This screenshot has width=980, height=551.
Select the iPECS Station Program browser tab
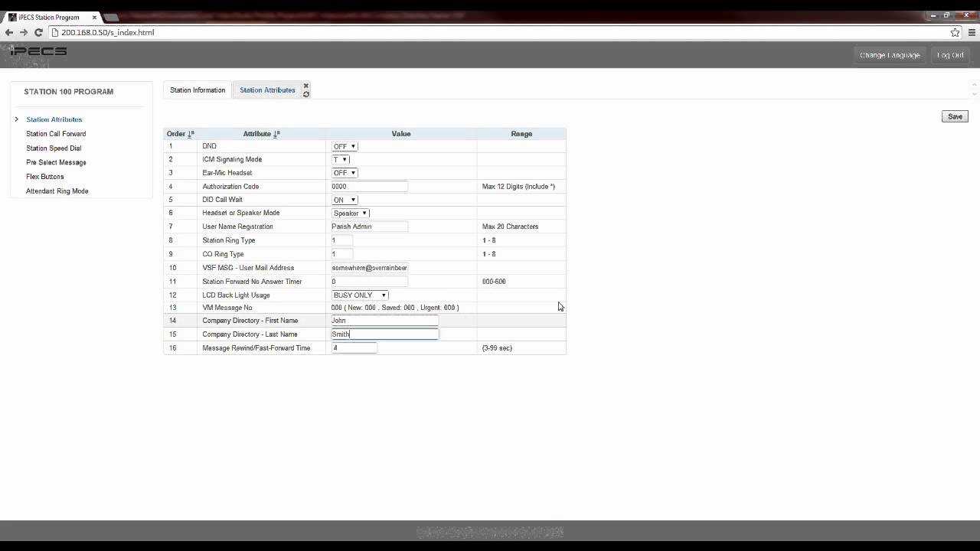coord(51,17)
